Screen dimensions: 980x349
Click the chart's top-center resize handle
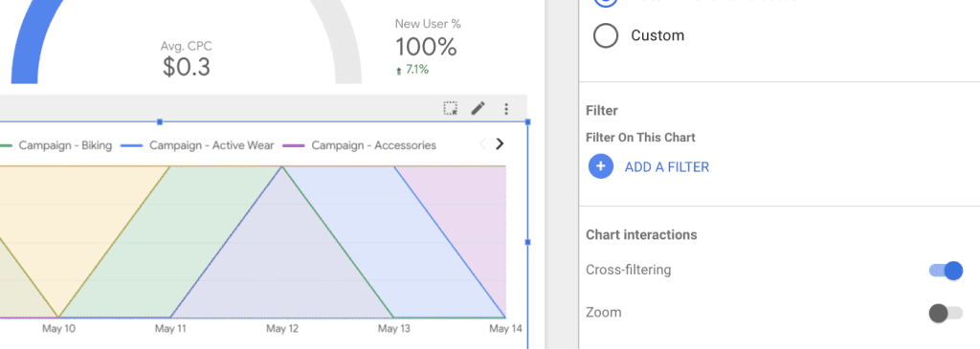click(160, 121)
